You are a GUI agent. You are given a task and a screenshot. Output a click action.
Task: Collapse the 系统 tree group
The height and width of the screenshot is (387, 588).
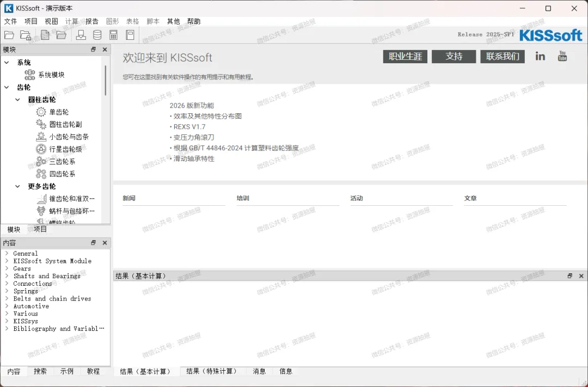(x=7, y=62)
